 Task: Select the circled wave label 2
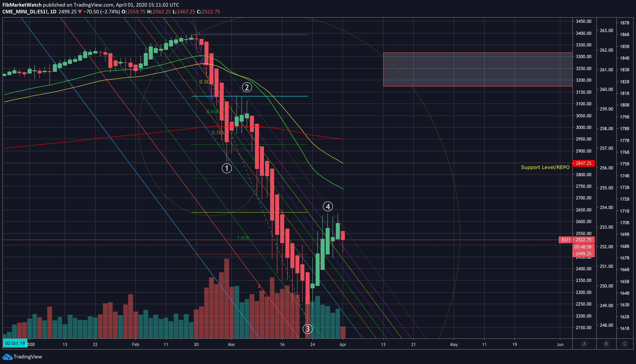(x=247, y=87)
